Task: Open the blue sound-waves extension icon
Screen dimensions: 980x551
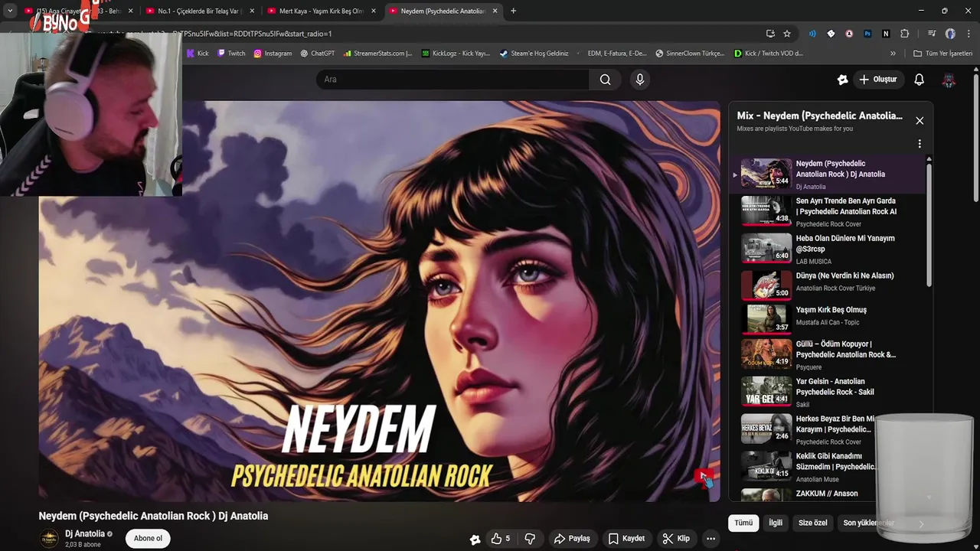Action: click(x=812, y=34)
